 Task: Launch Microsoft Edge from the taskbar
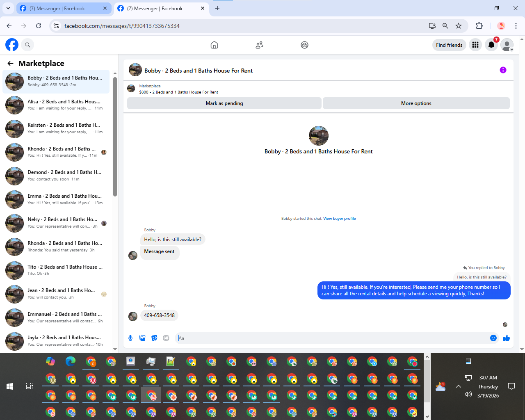coord(71,361)
